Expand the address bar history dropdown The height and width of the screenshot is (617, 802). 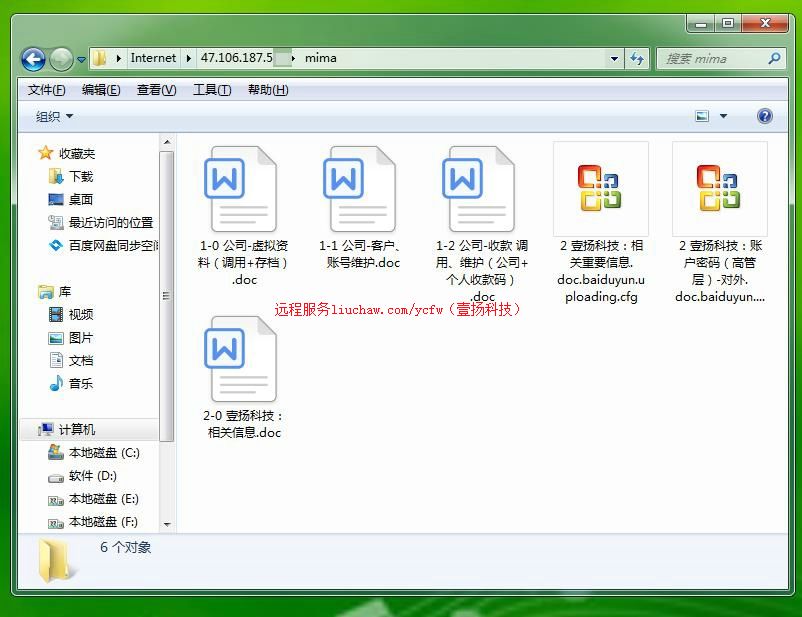click(614, 59)
